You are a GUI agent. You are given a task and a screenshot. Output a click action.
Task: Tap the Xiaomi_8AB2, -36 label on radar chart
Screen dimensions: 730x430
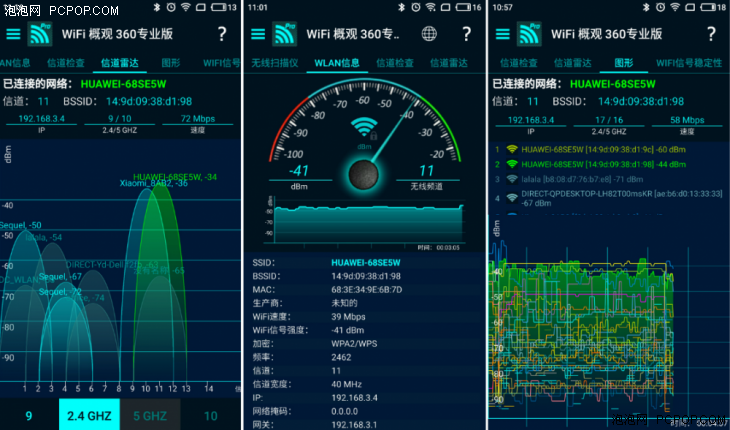[x=154, y=183]
